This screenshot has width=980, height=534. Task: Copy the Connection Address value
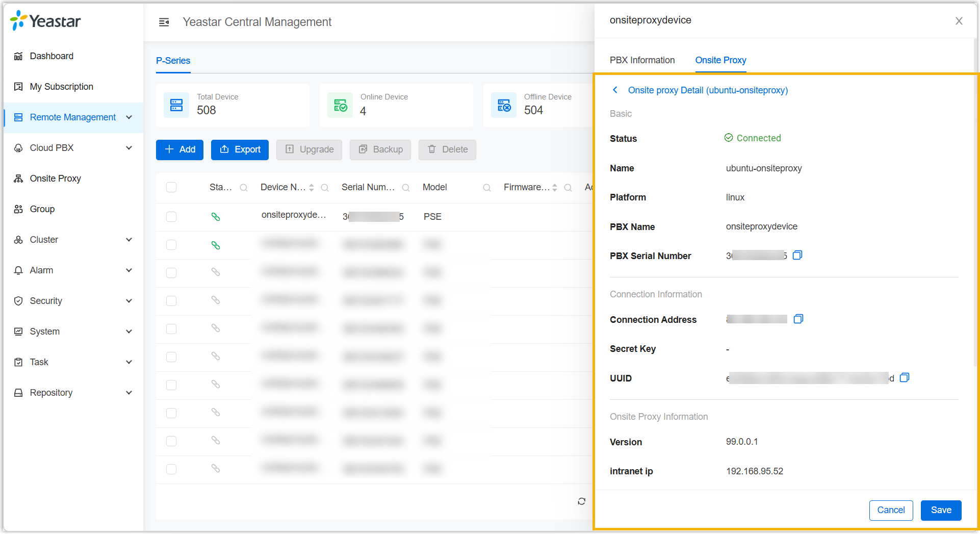pyautogui.click(x=798, y=319)
